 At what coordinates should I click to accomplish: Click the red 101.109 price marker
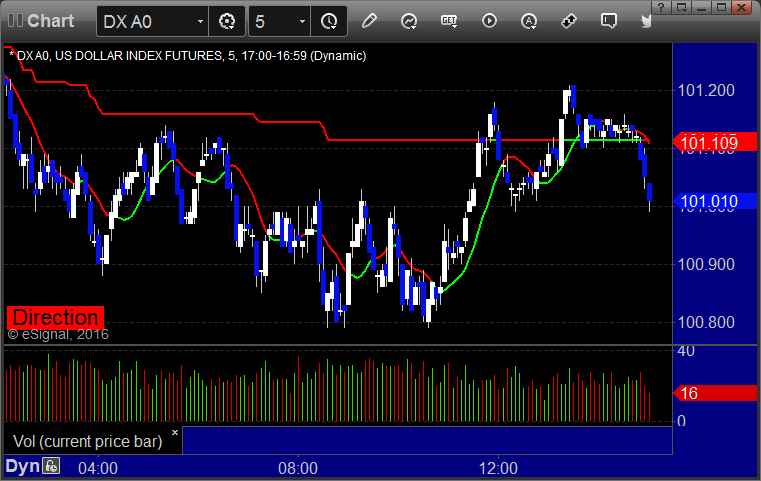(715, 142)
